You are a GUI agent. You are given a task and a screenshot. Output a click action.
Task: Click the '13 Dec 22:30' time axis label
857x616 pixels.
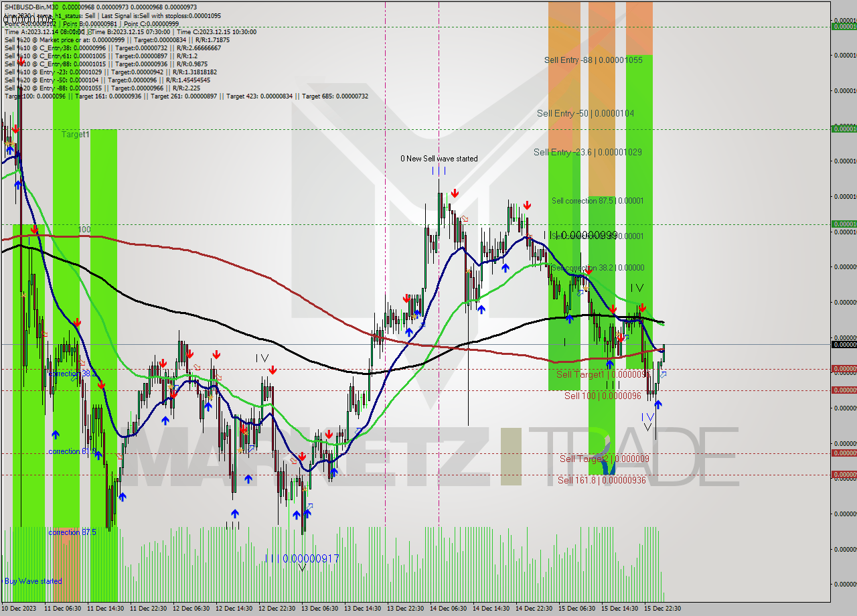coord(406,609)
